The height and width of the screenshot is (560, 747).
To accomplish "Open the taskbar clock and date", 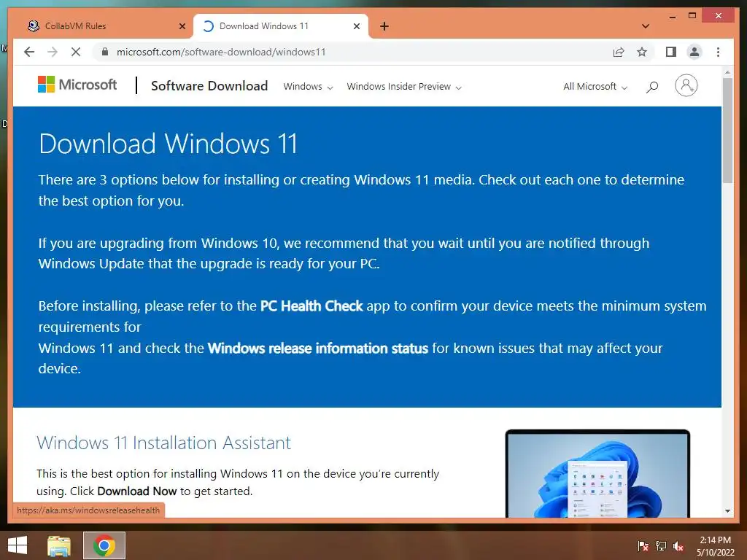I will pos(716,546).
